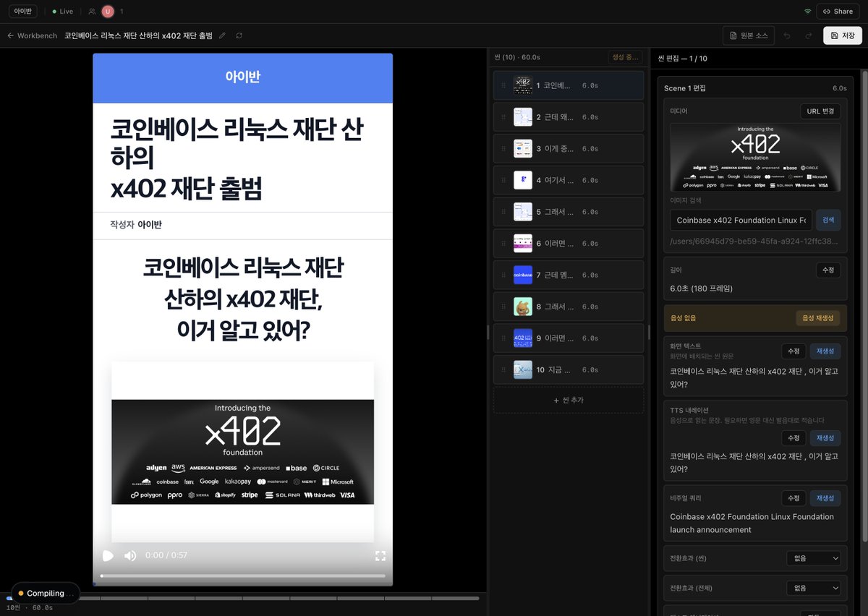
Task: Click 수정 button for 비주얼 쿼리
Action: point(793,498)
